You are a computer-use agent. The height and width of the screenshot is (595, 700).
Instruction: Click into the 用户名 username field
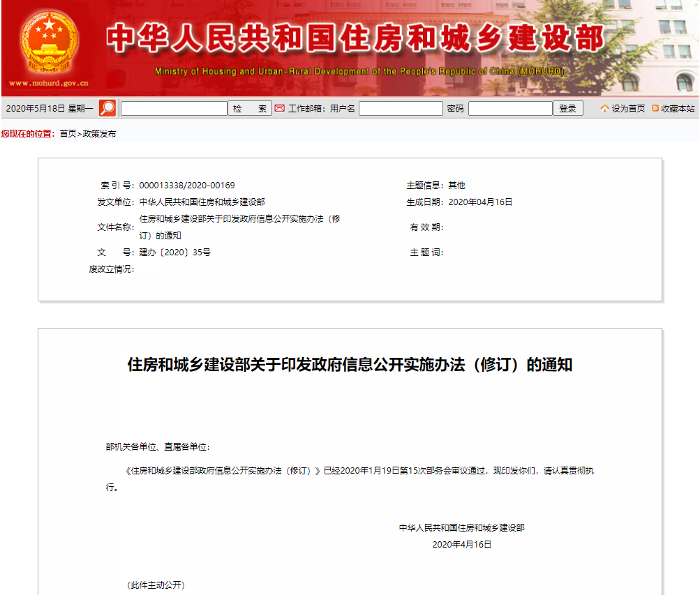[x=401, y=108]
